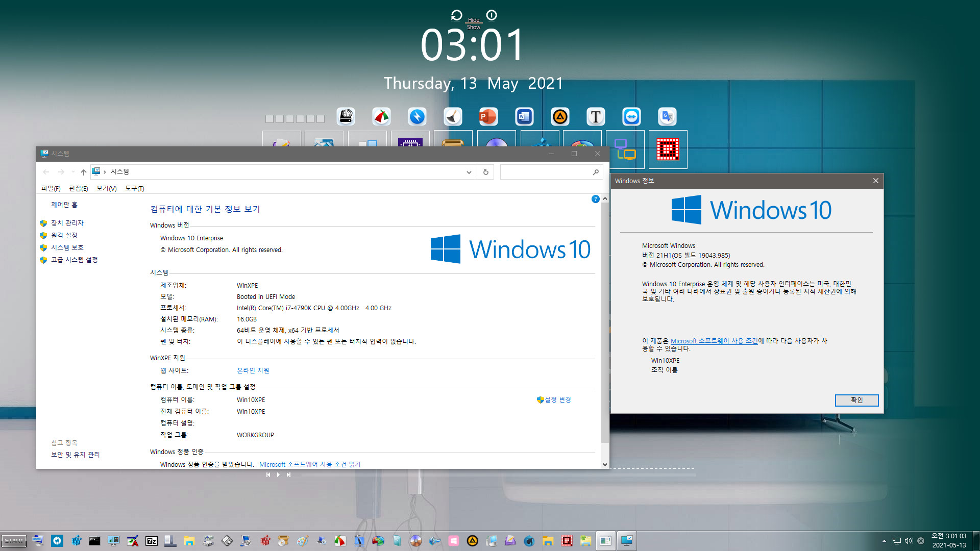Open the network monitors desktop tile
This screenshot has width=980, height=551.
(625, 149)
